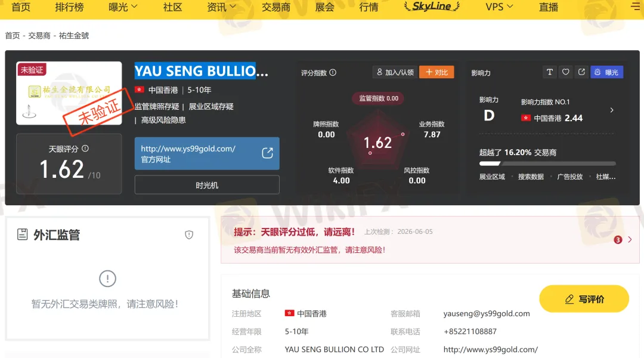
Task: Click the share icon in 影响力 panel
Action: 581,72
